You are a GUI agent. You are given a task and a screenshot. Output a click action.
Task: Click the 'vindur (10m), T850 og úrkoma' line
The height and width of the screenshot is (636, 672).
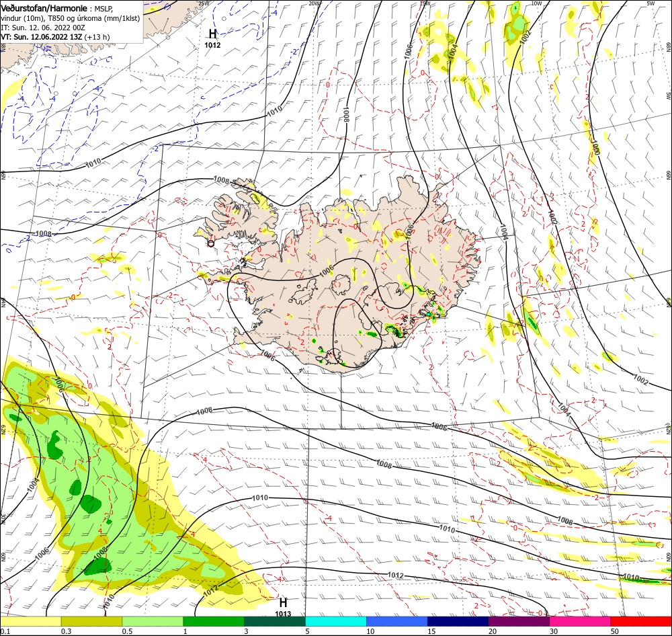tap(71, 18)
